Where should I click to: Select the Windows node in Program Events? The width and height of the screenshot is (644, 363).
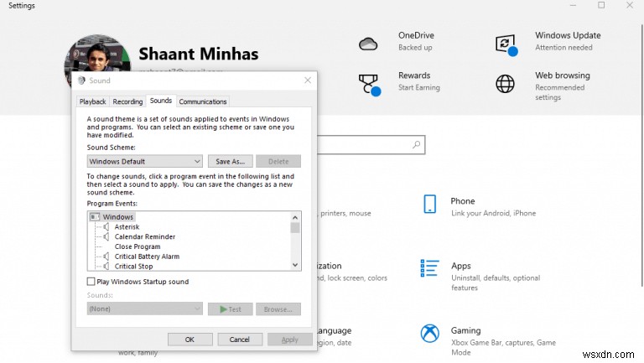coord(118,217)
